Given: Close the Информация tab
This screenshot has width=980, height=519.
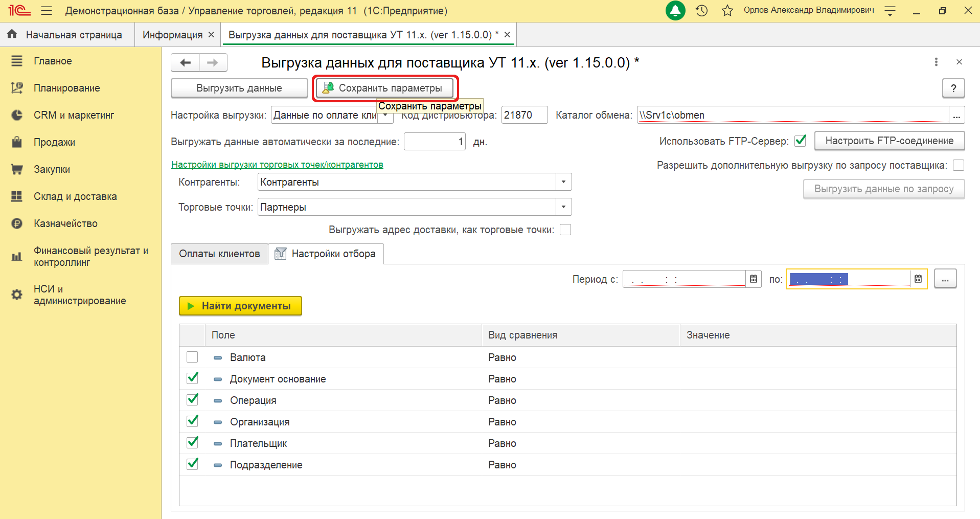Looking at the screenshot, I should [211, 35].
